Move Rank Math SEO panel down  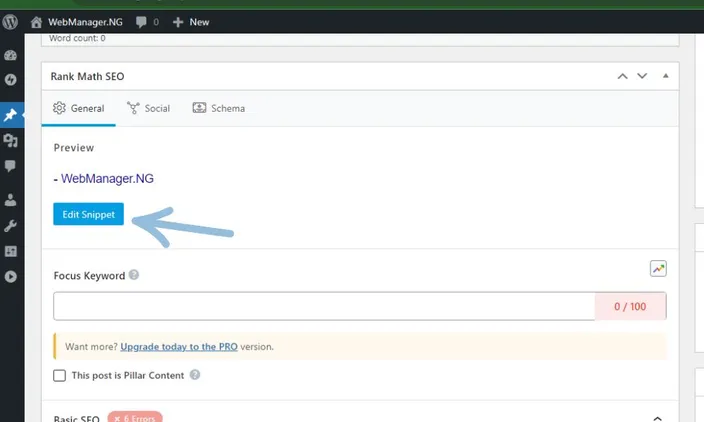pos(642,76)
